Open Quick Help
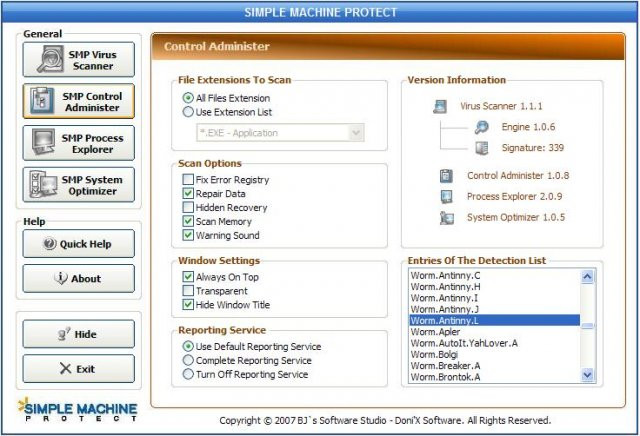Viewport: 640px width, 436px height. 78,244
